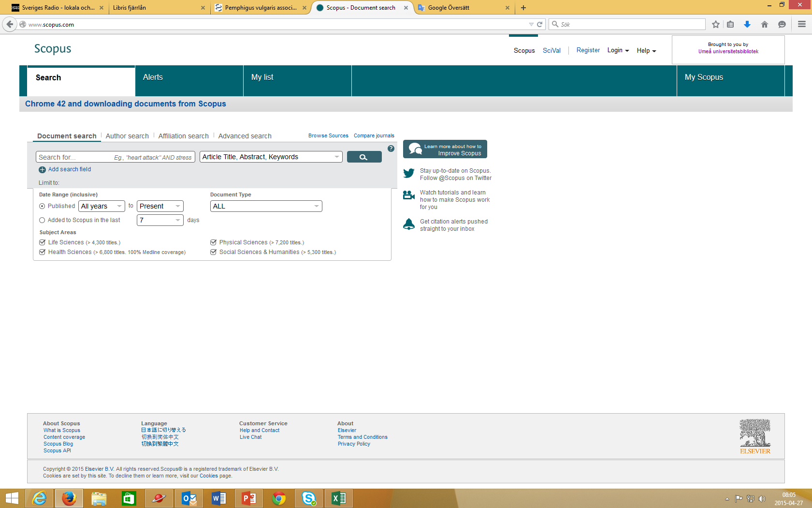812x508 pixels.
Task: Open the days count dropdown showing 7
Action: point(160,220)
